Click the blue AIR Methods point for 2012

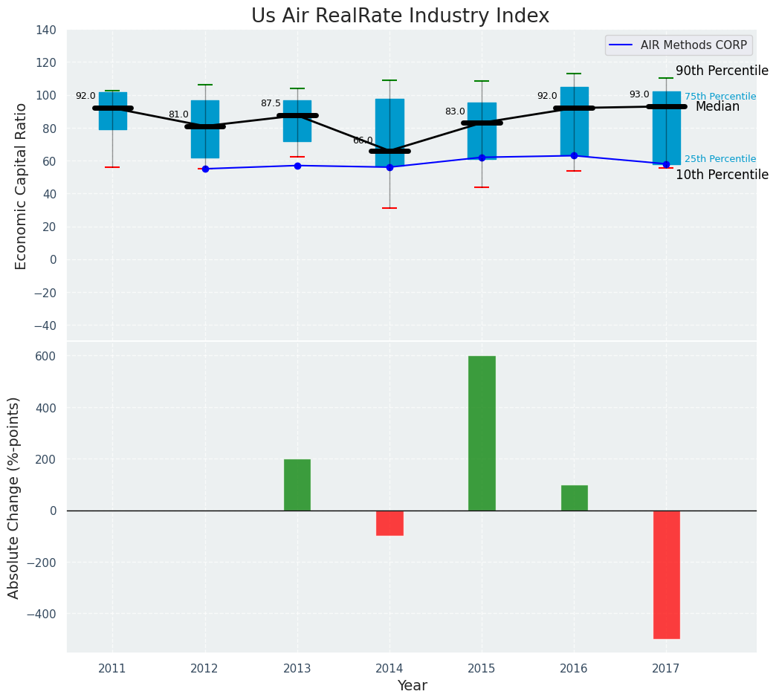pos(205,169)
